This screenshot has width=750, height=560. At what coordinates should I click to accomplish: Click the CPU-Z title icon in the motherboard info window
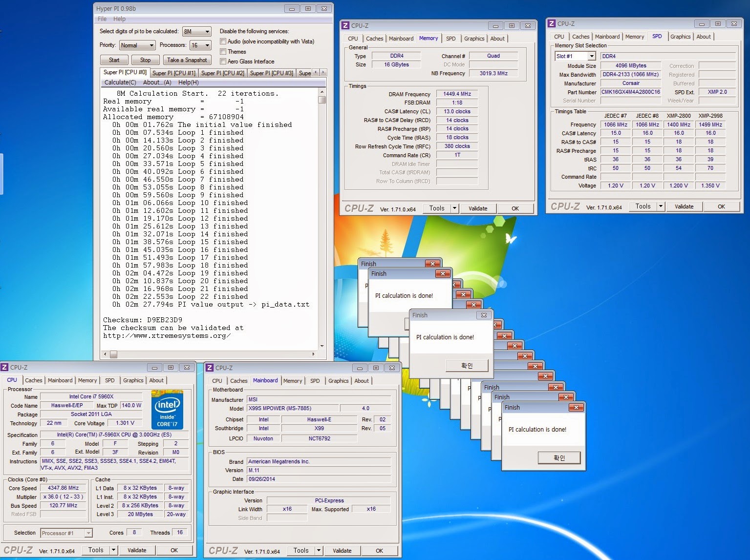click(x=210, y=368)
